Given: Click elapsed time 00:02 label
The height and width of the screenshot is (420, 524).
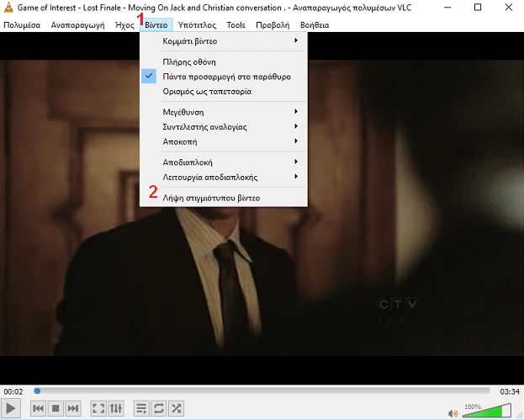Looking at the screenshot, I should [x=13, y=391].
